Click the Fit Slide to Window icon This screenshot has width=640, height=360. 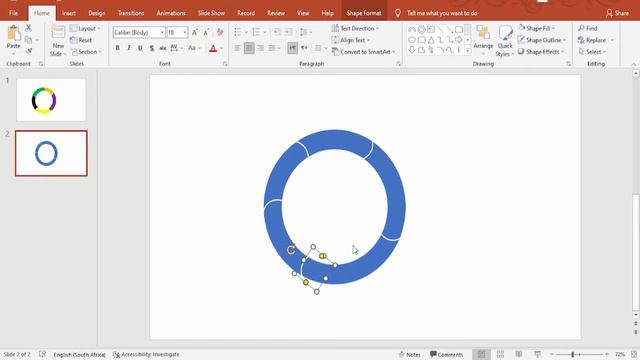point(634,354)
